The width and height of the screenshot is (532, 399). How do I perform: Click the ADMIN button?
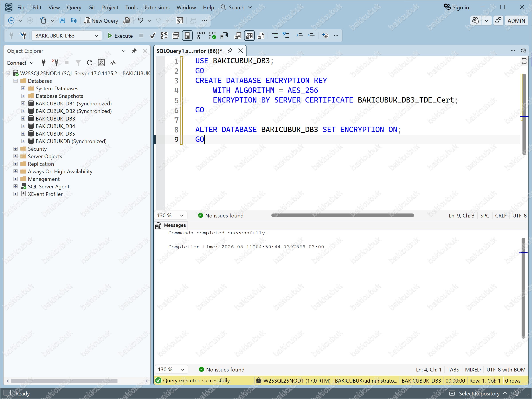click(516, 21)
